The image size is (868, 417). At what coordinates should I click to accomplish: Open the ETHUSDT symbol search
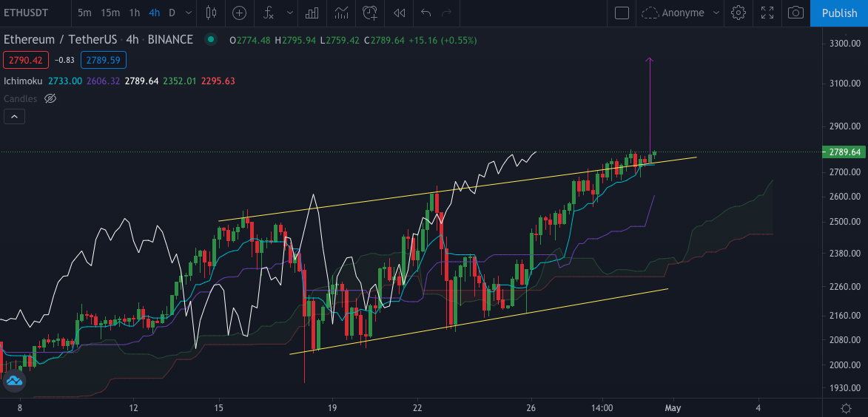27,13
